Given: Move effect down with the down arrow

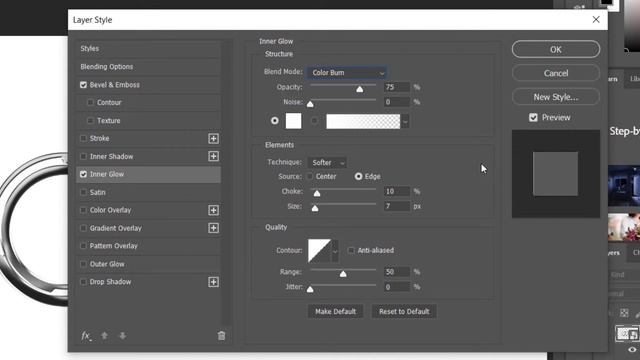Looking at the screenshot, I should pos(122,336).
